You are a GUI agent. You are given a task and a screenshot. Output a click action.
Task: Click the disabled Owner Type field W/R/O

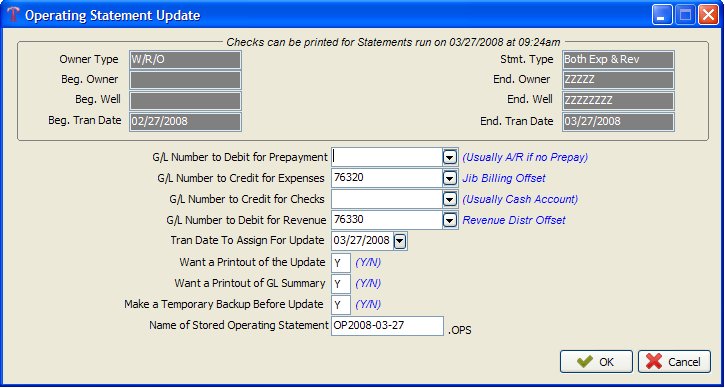pos(185,60)
